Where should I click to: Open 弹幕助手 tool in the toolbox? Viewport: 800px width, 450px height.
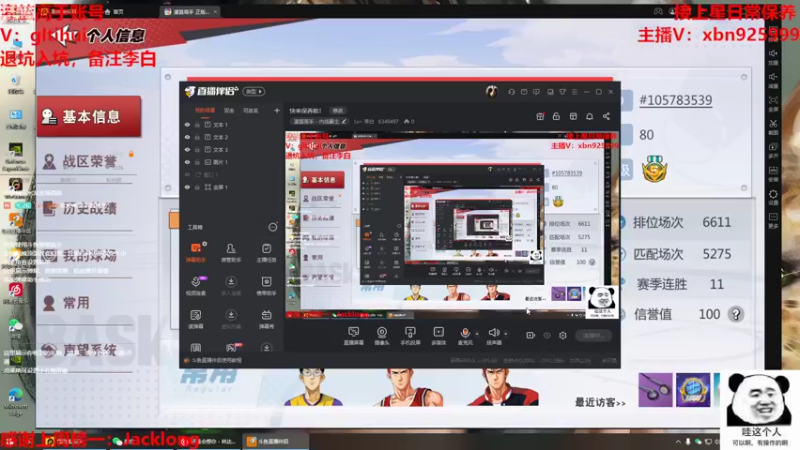[x=196, y=252]
